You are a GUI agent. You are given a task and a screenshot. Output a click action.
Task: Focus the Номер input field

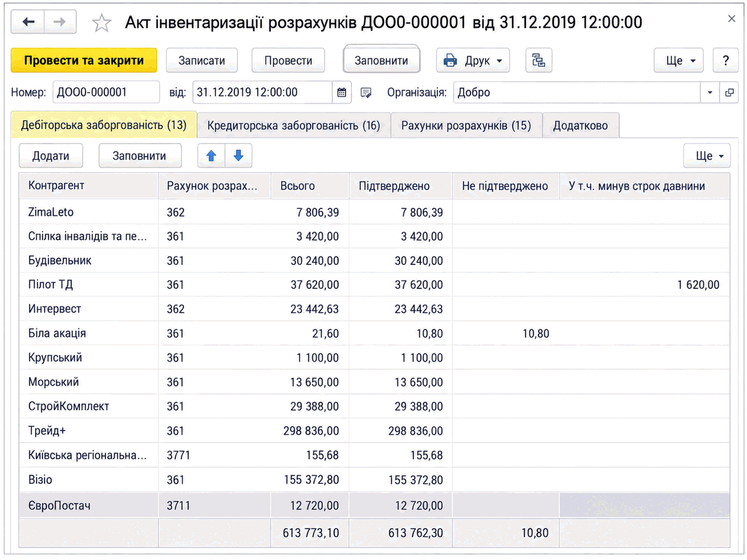106,92
